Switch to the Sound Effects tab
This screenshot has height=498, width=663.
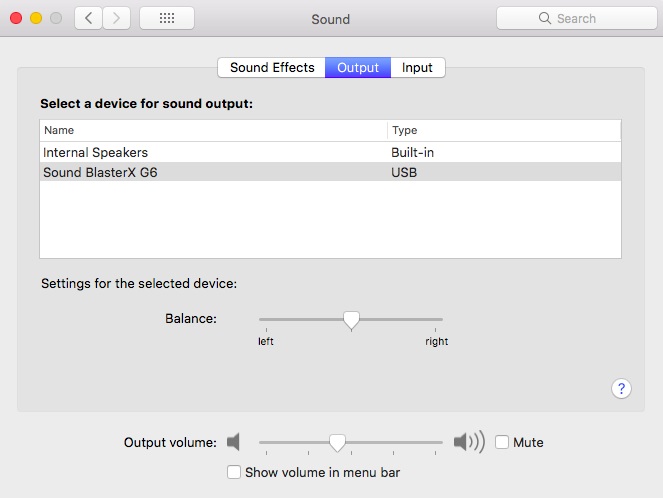[x=272, y=68]
